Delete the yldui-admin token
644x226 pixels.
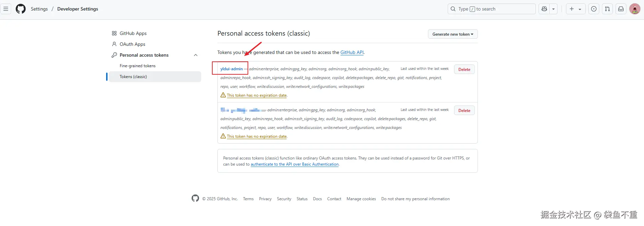(x=464, y=69)
